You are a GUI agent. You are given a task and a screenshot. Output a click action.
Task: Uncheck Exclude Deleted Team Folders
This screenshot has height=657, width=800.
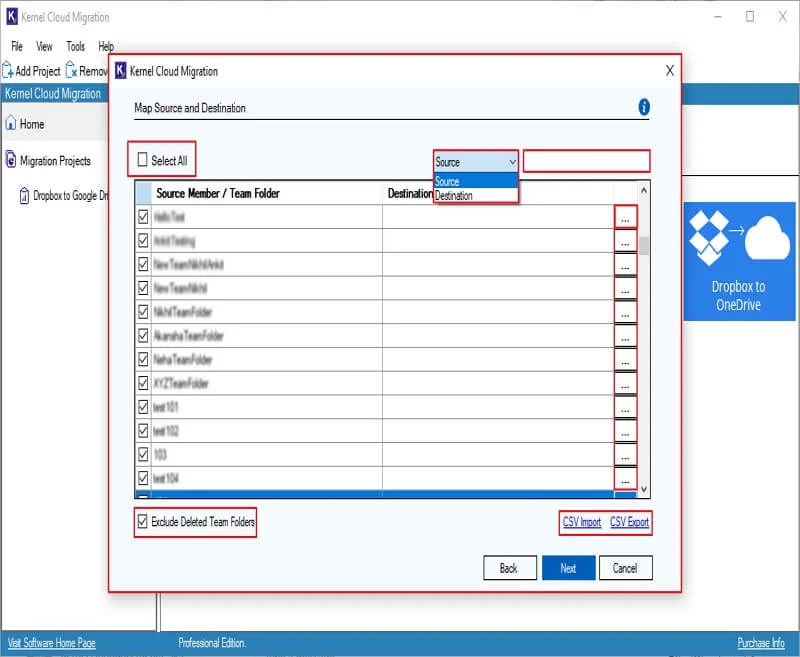(142, 521)
